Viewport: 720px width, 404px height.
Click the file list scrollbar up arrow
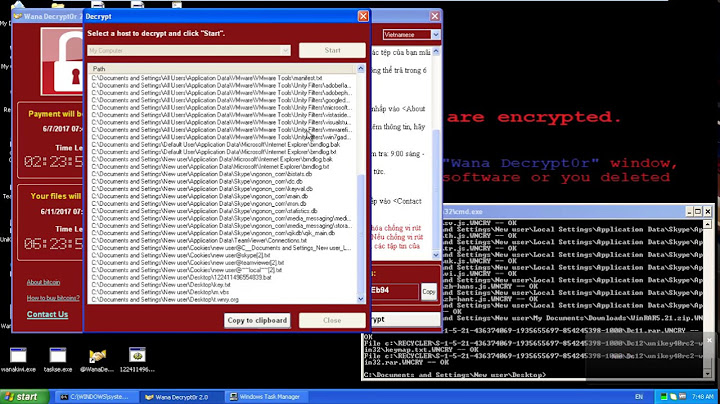(360, 69)
